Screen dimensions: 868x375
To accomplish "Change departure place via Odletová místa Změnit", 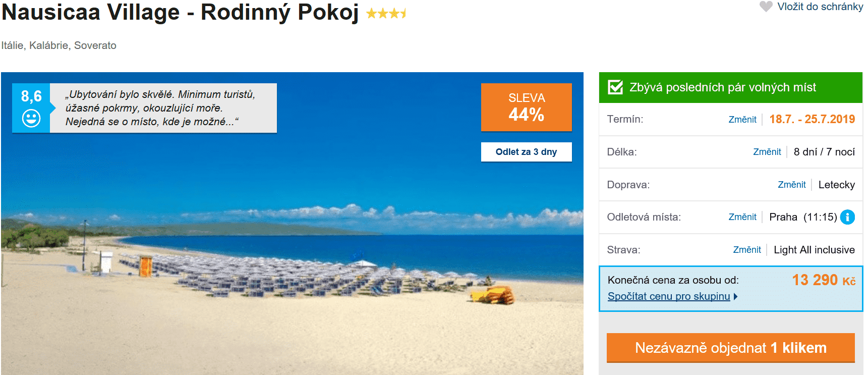I will click(x=742, y=217).
